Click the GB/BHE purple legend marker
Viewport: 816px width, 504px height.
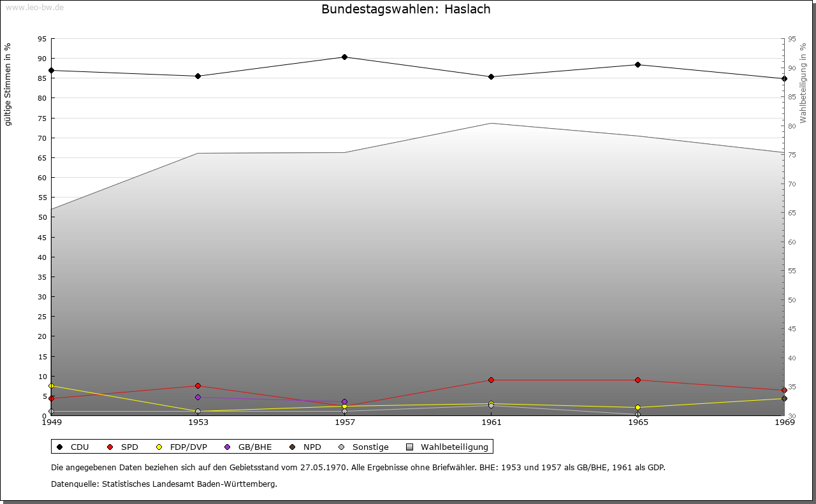(x=228, y=447)
